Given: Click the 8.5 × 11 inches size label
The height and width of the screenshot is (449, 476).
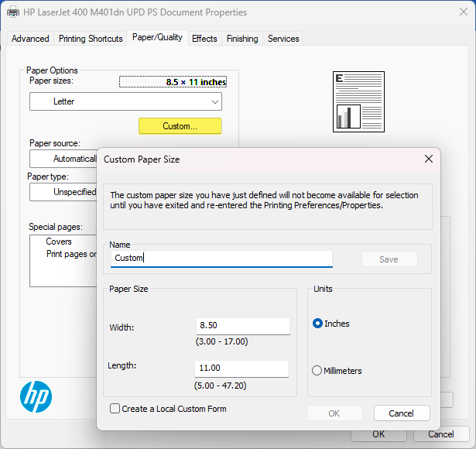Looking at the screenshot, I should click(x=173, y=82).
